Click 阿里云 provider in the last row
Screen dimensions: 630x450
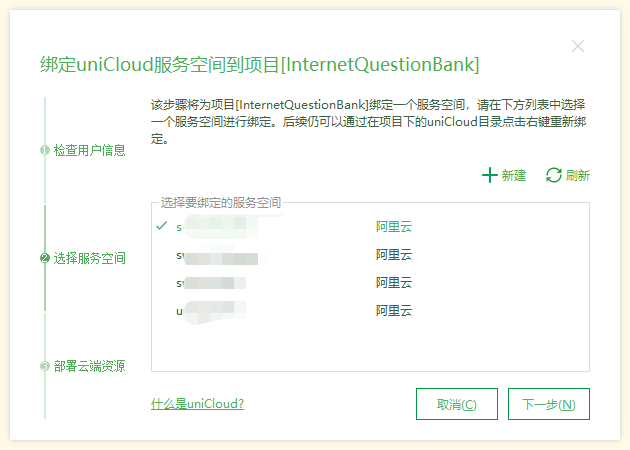(394, 311)
